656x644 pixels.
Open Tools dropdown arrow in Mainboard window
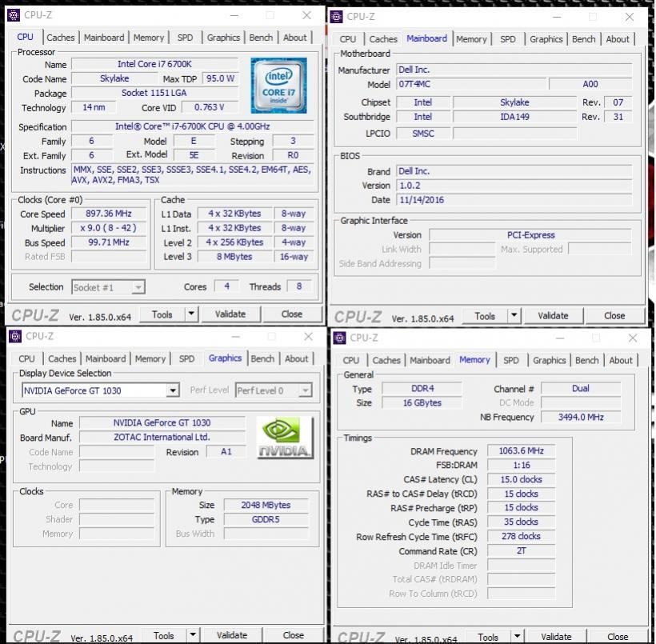(x=514, y=315)
